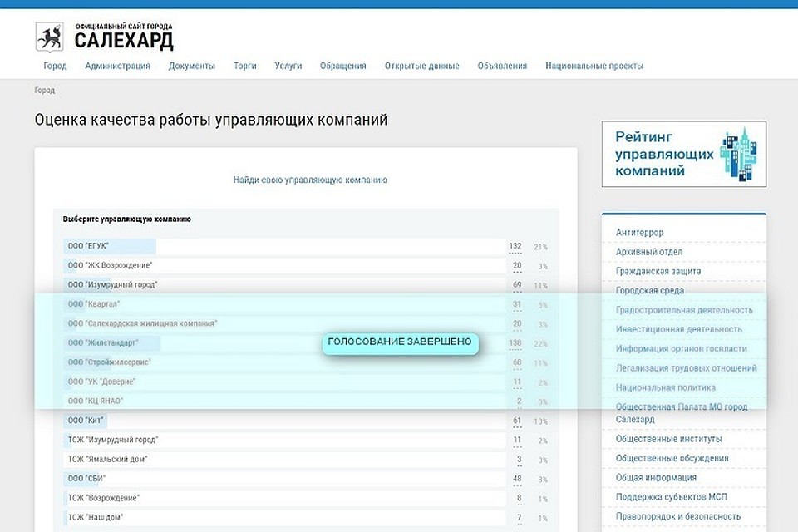Screen dimensions: 798x532
Task: Click the Голосование завершено button
Action: 400,342
